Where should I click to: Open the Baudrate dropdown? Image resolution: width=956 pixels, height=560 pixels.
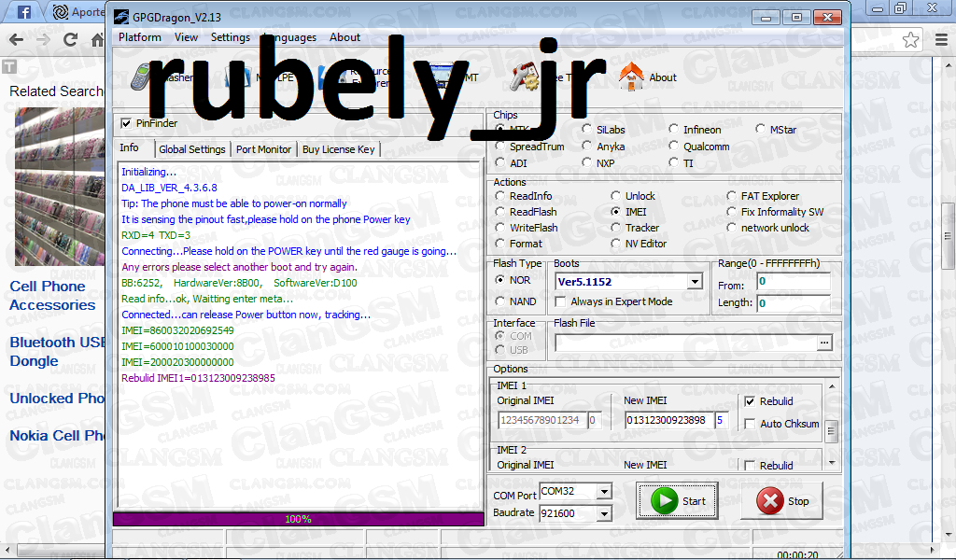604,513
